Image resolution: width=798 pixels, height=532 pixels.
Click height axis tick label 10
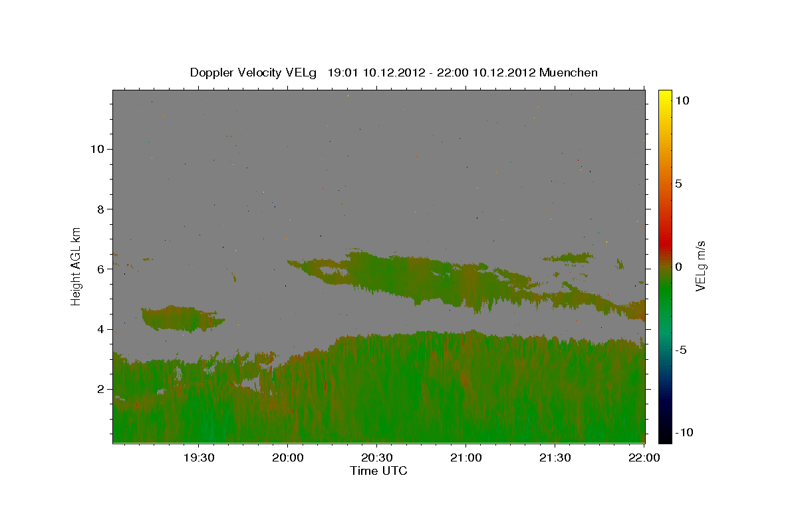pos(97,149)
